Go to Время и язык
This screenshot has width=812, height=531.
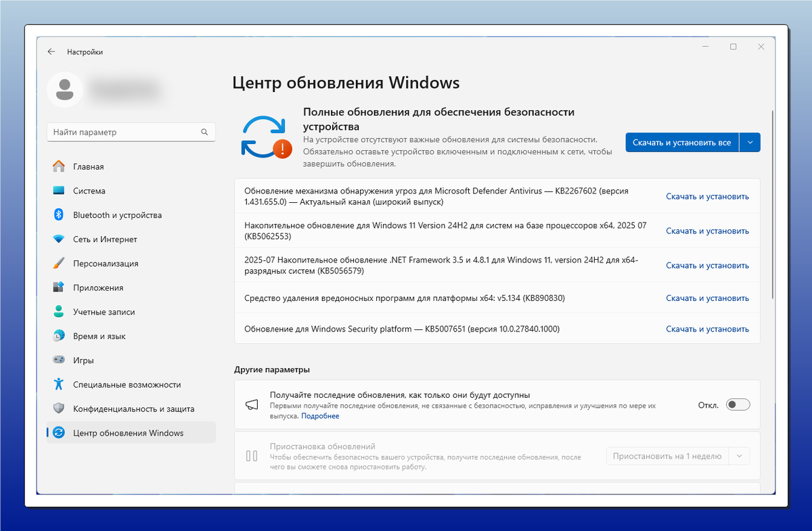tap(131, 336)
